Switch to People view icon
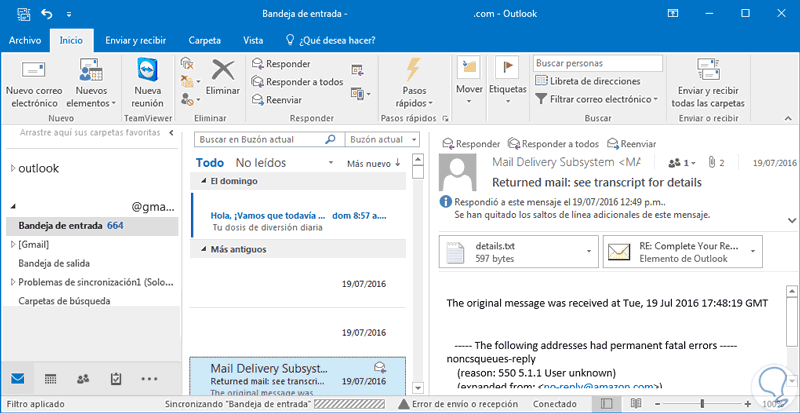800x413 pixels. tap(83, 379)
